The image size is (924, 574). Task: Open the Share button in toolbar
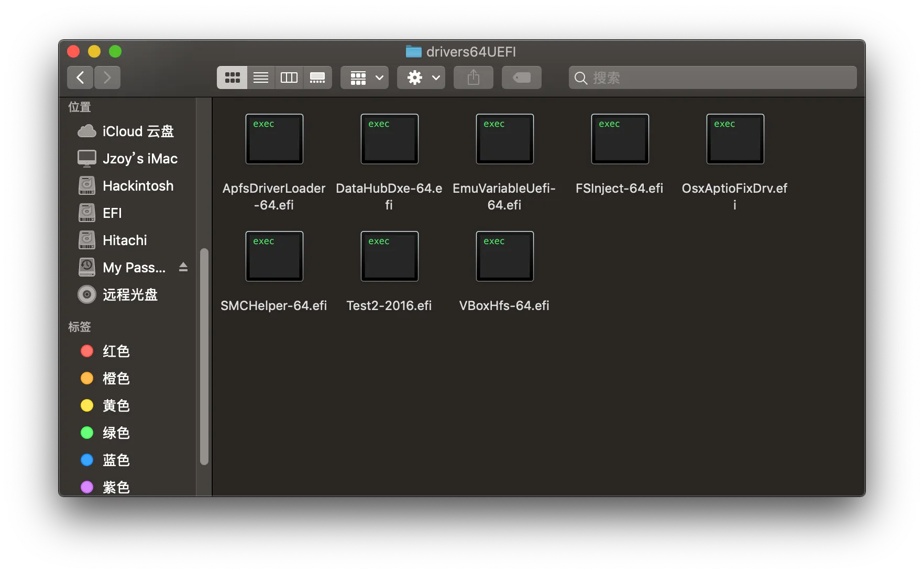point(473,78)
